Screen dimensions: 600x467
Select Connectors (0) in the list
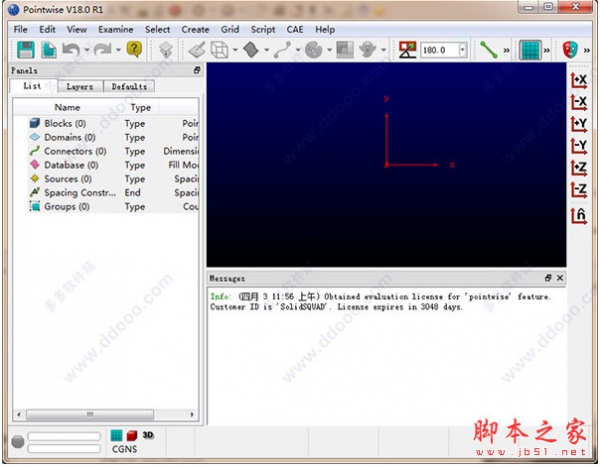[x=68, y=151]
